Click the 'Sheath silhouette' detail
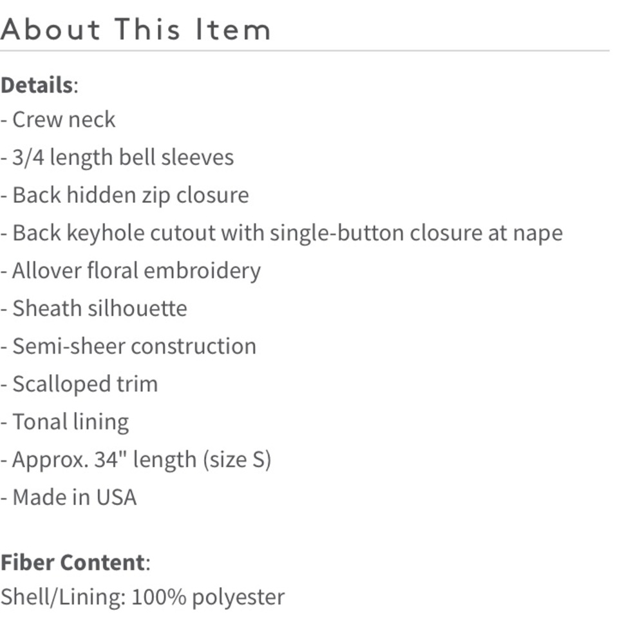This screenshot has width=644, height=644. click(x=100, y=308)
